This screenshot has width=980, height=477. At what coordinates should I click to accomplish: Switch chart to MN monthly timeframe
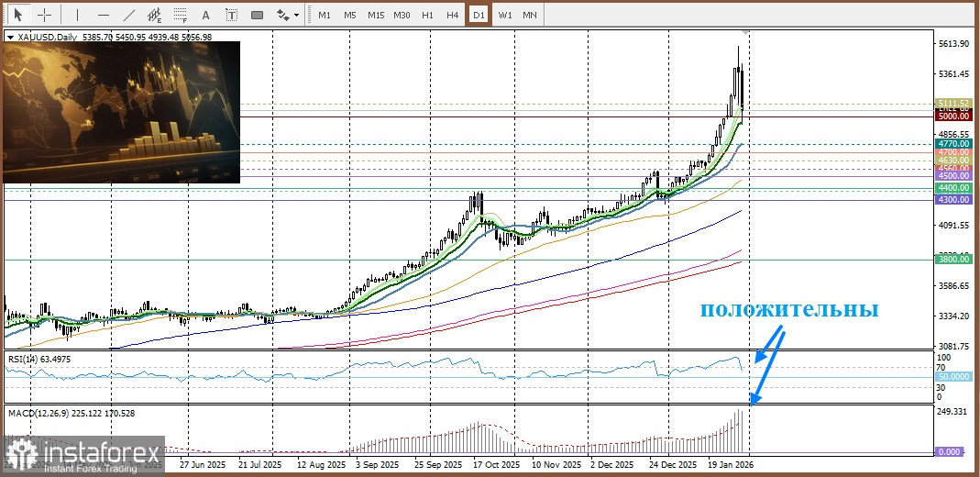point(529,15)
